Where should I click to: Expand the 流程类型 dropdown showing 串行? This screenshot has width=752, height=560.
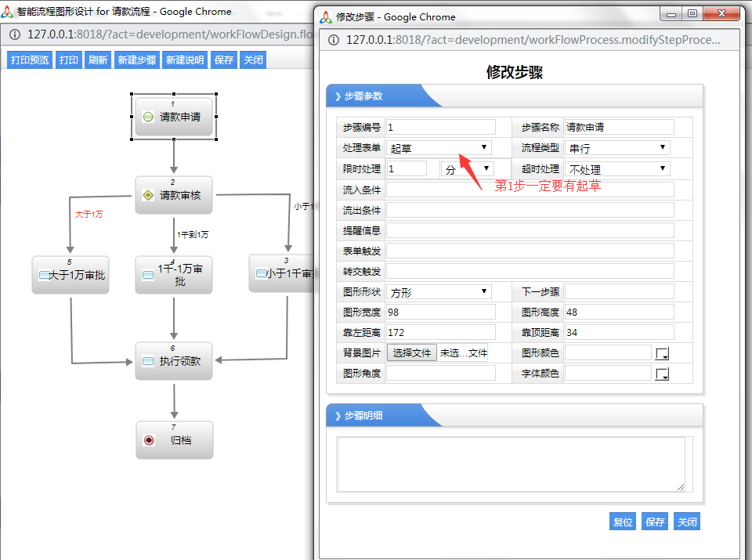click(x=617, y=148)
